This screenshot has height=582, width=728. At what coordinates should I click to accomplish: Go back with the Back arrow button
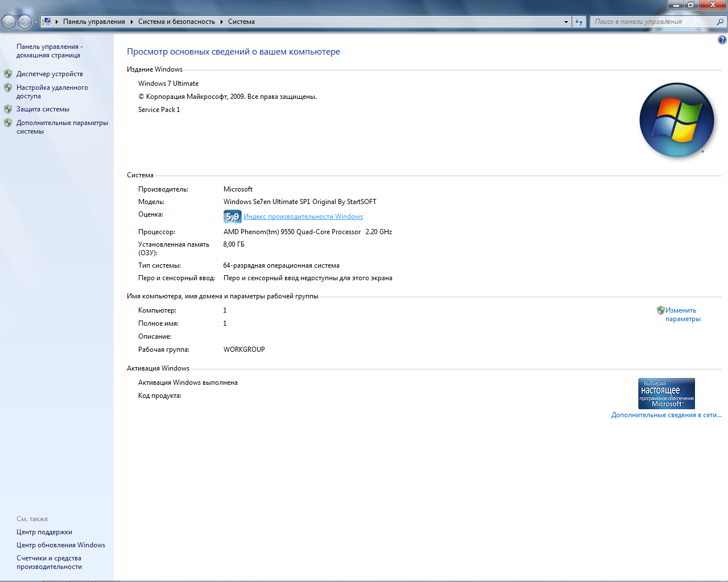point(9,22)
